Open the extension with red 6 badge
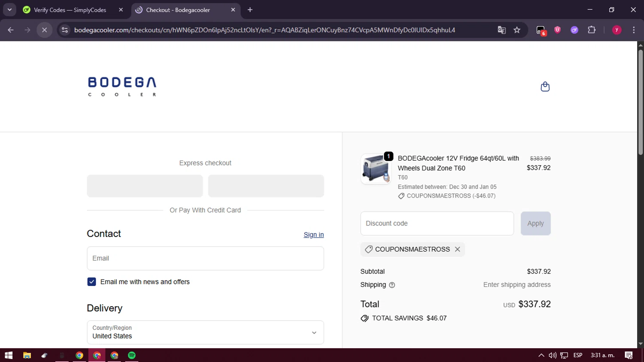The width and height of the screenshot is (644, 362). coord(541,30)
